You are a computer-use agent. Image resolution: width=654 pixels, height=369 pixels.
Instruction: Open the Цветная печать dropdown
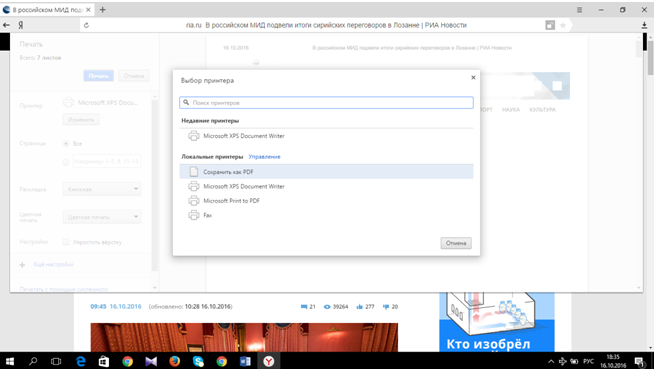[x=102, y=217]
